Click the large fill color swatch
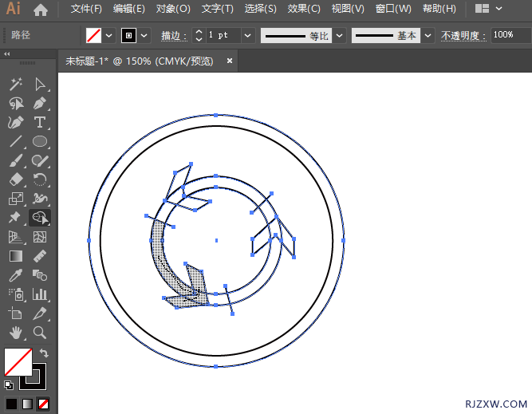This screenshot has width=532, height=414. pos(18,363)
